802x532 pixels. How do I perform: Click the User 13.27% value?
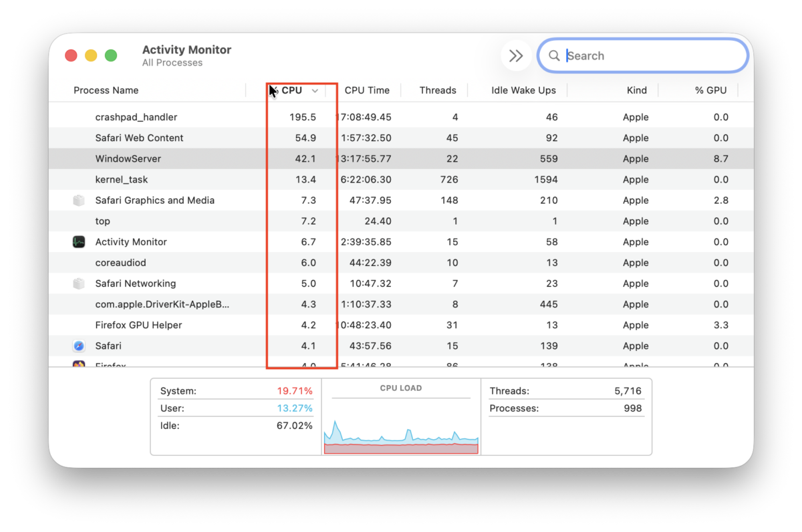(x=295, y=408)
